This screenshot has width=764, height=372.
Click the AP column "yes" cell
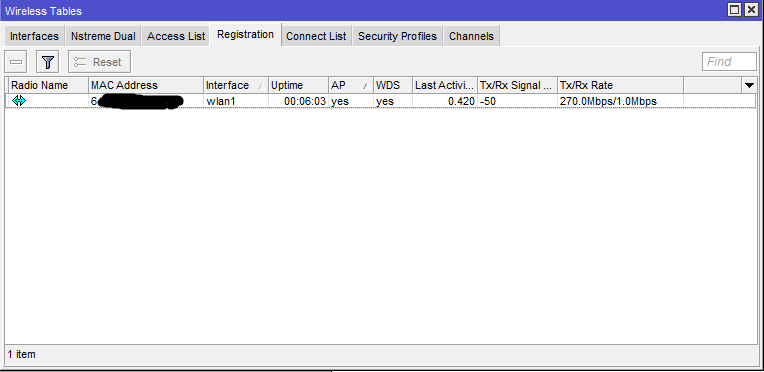[x=351, y=101]
